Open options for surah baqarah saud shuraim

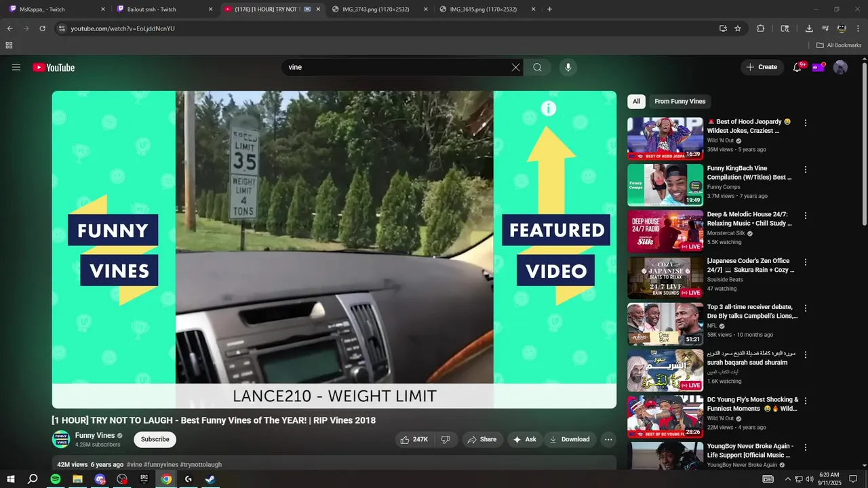click(806, 354)
